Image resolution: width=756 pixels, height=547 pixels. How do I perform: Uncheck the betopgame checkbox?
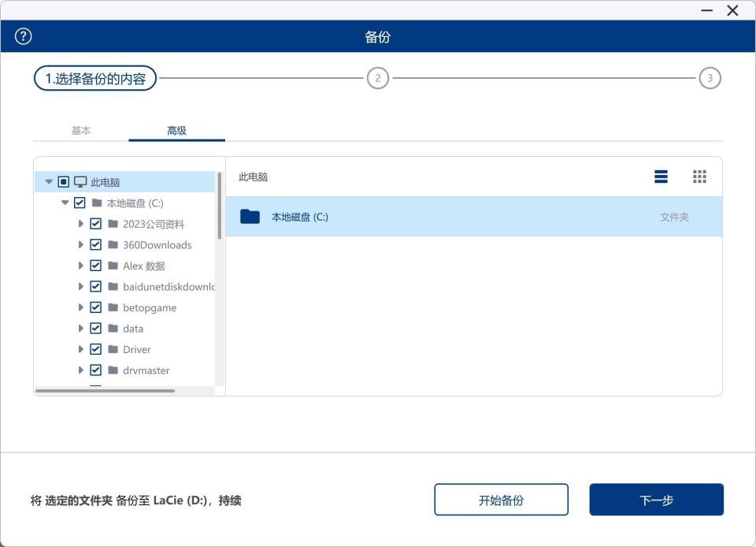(x=95, y=307)
